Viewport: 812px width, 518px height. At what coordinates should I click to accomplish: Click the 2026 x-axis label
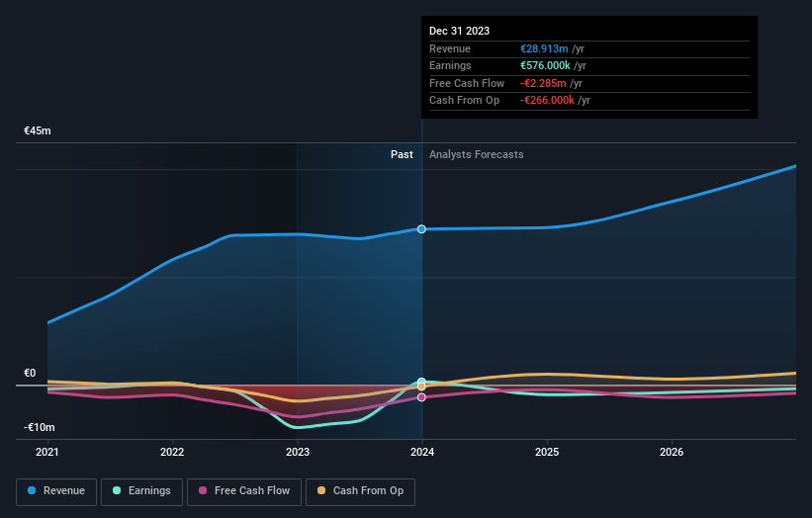click(x=672, y=452)
